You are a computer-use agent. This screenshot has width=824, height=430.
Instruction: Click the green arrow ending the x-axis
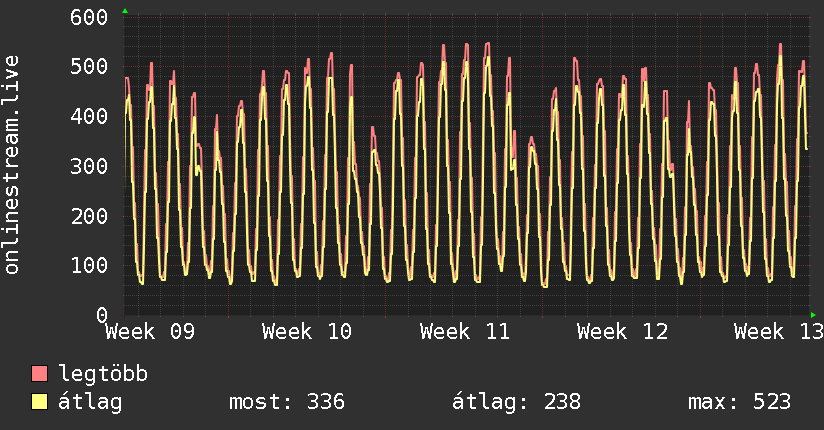coord(814,315)
